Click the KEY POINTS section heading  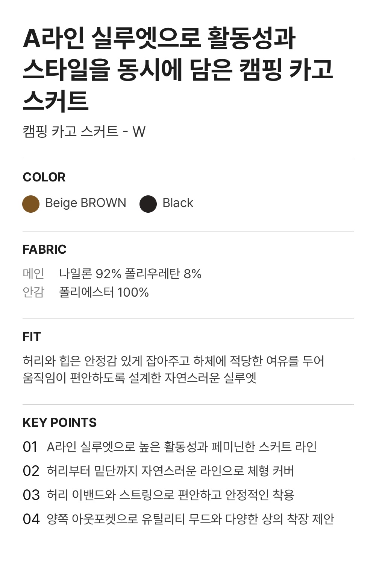point(60,422)
